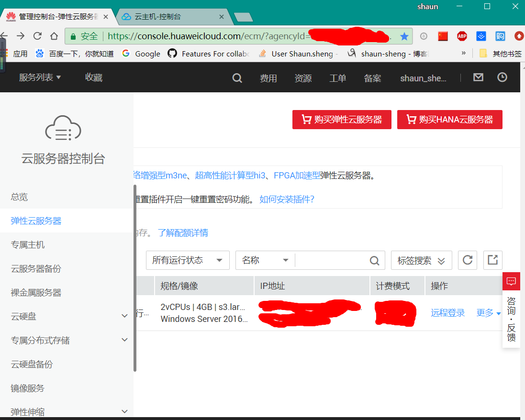525x420 pixels.
Task: Open the FPGA加速型 link
Action: coord(297,176)
